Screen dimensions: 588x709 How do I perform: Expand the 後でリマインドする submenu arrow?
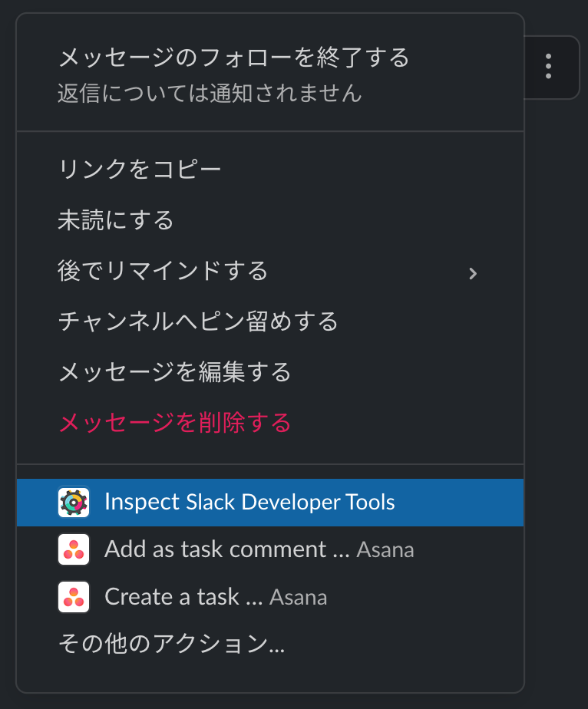point(473,272)
